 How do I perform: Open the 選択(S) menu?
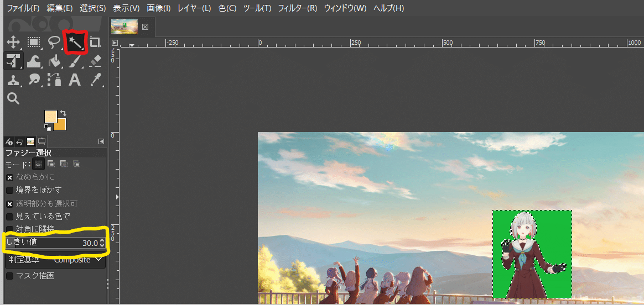[x=92, y=8]
